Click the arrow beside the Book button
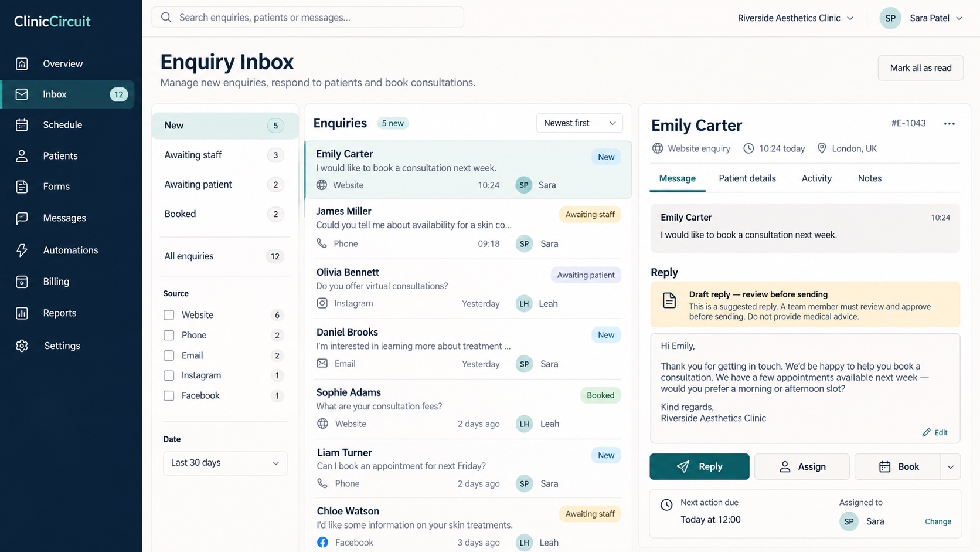This screenshot has width=980, height=552. coord(950,467)
